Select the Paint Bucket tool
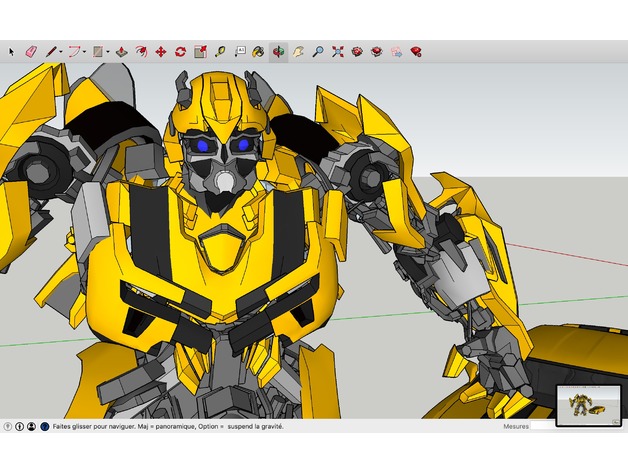The width and height of the screenshot is (628, 472). coord(258,52)
